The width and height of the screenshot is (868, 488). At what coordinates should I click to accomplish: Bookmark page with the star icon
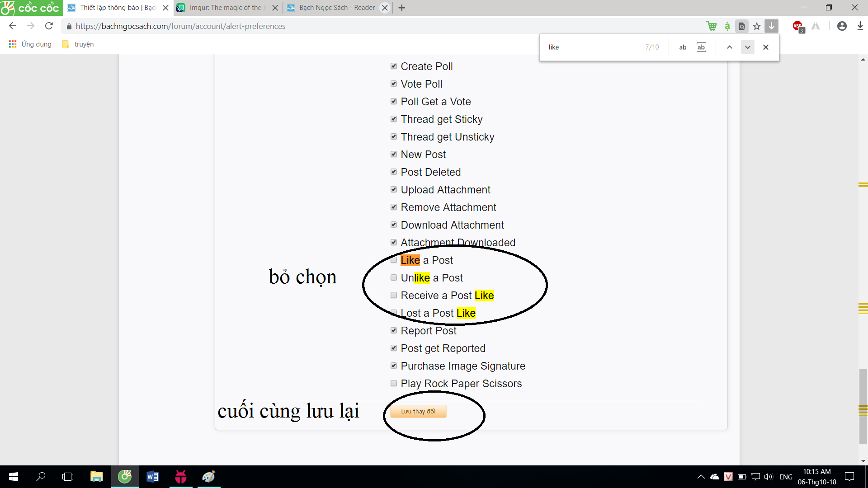(x=757, y=26)
